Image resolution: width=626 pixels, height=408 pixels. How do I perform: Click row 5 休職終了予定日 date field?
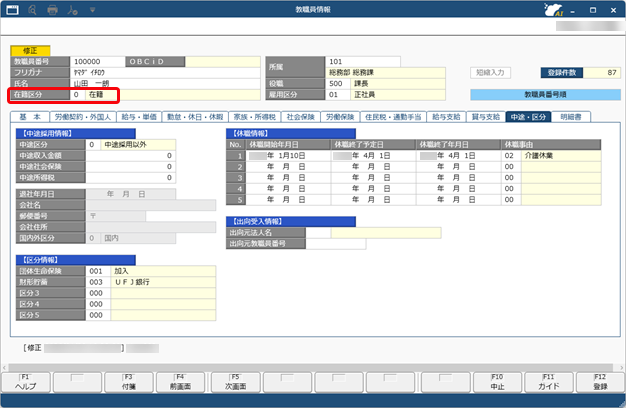pos(373,200)
